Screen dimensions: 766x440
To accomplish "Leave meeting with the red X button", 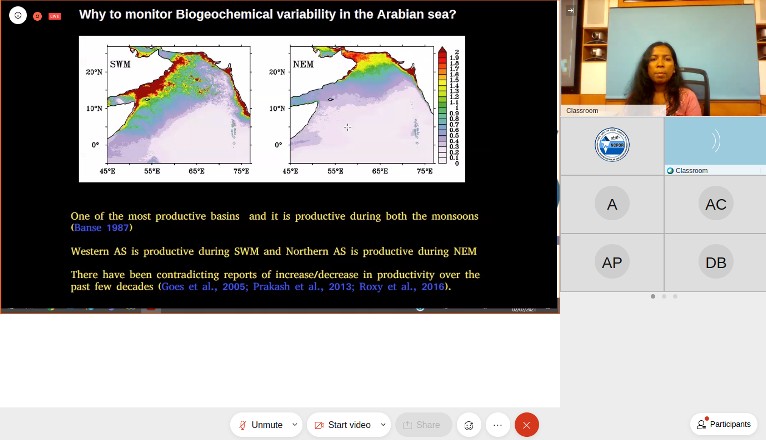I will coord(527,425).
